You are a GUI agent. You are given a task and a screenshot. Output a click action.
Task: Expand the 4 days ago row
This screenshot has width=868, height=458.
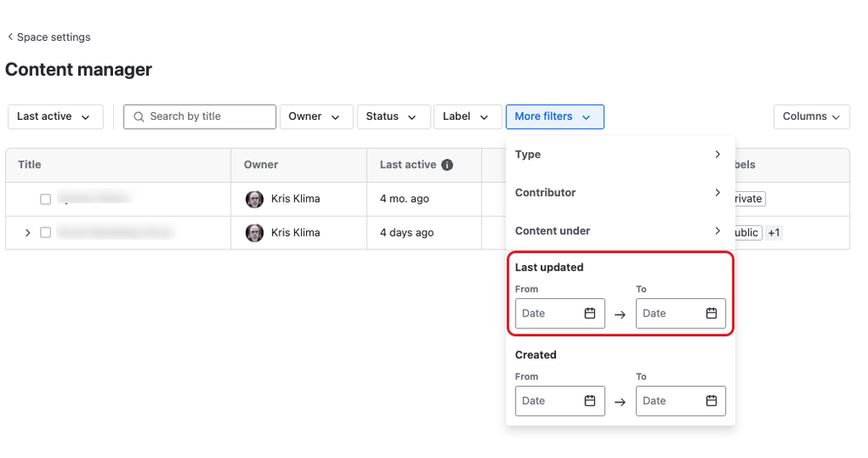pos(27,233)
